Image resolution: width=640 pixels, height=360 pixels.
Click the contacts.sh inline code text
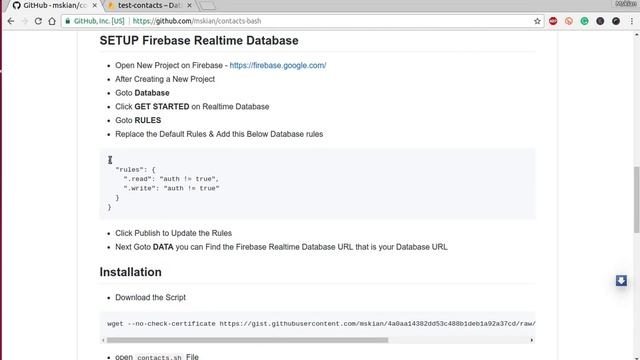(x=159, y=357)
